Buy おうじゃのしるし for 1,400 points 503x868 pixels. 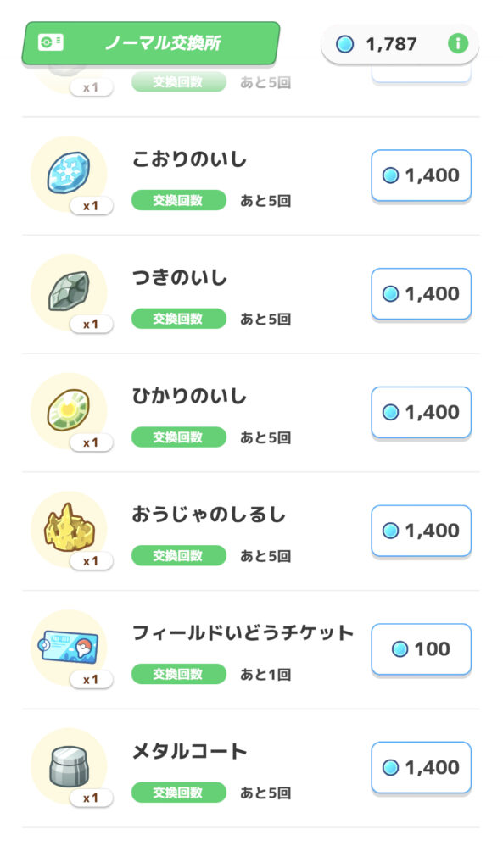tap(421, 531)
